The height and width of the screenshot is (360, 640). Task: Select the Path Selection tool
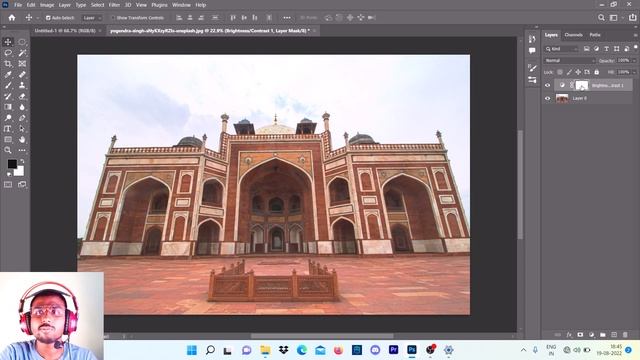(x=22, y=129)
